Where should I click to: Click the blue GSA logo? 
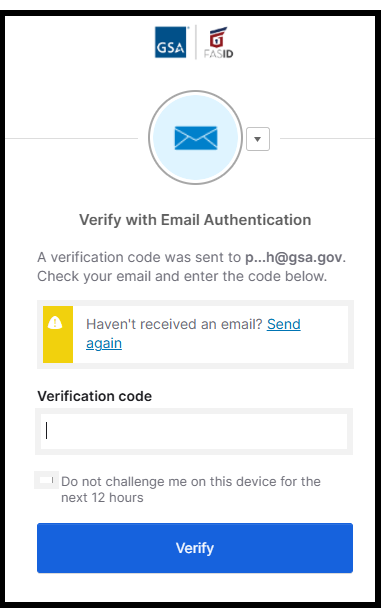(171, 42)
